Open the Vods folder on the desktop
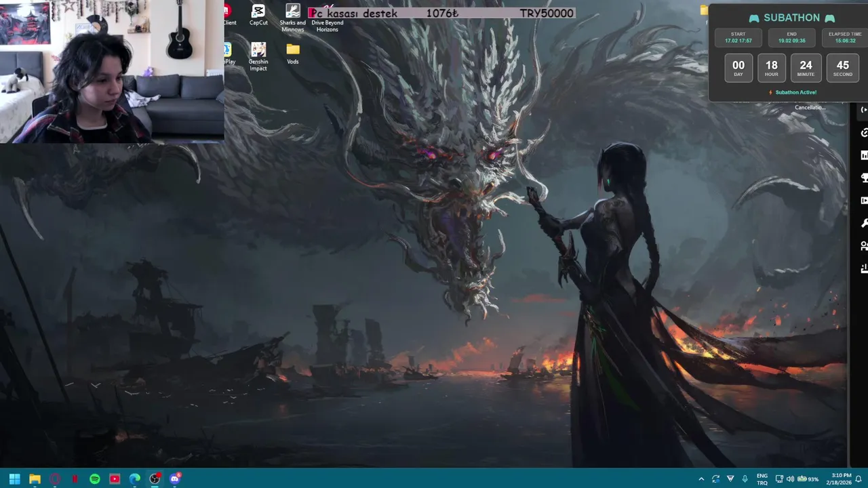This screenshot has width=868, height=488. 293,54
